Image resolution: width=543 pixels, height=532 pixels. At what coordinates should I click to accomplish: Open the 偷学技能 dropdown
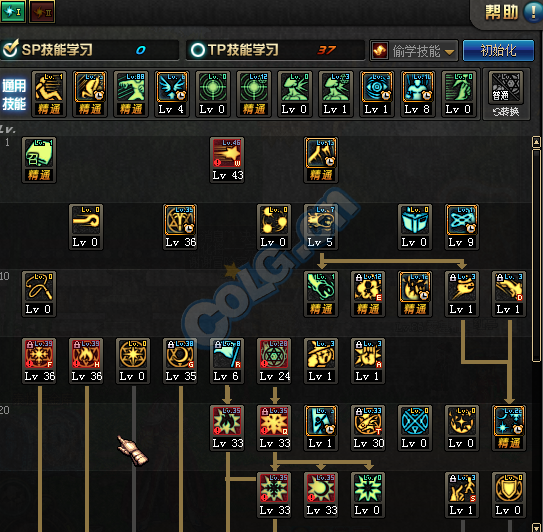click(x=414, y=51)
